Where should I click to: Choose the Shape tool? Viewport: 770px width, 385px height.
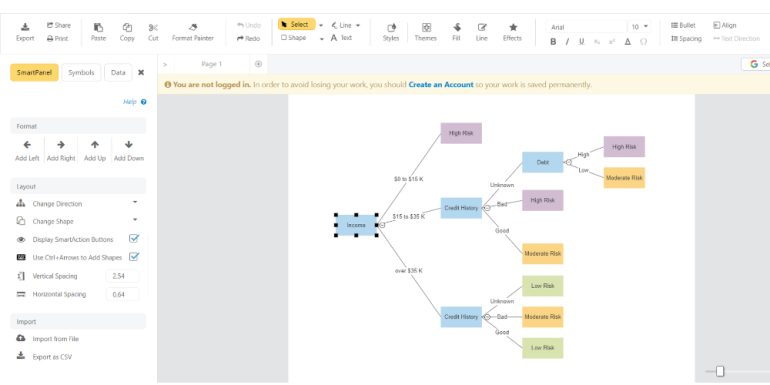[x=294, y=38]
